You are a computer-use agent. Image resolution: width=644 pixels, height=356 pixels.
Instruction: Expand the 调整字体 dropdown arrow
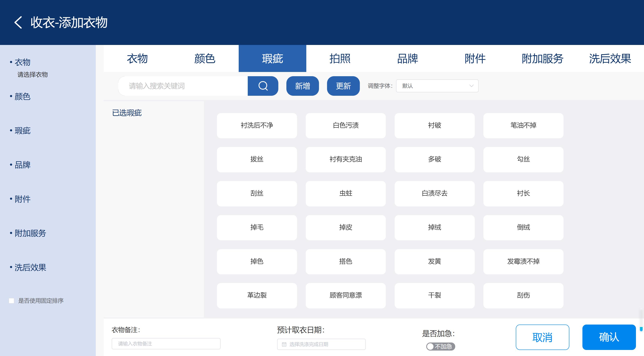click(471, 86)
